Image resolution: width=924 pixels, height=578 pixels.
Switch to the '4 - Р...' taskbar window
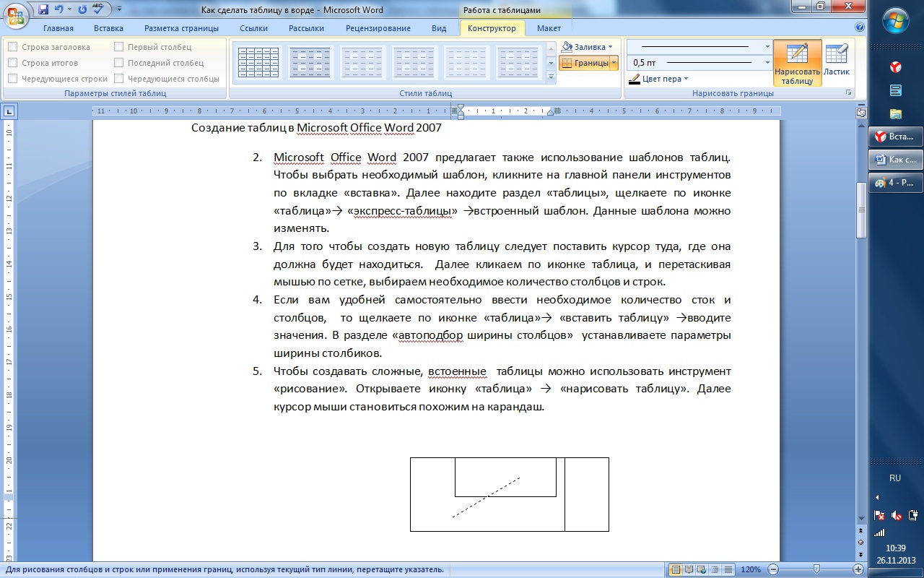[896, 182]
